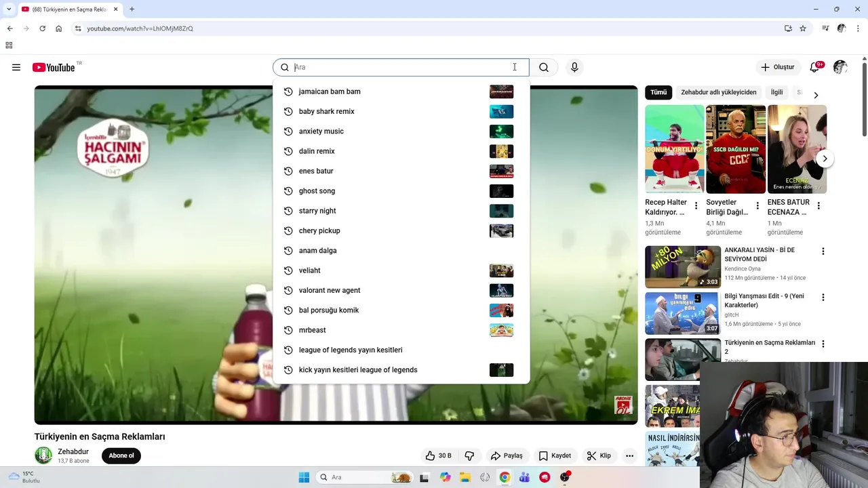
Task: Select the 'baby shark remix' suggestion
Action: coord(401,111)
